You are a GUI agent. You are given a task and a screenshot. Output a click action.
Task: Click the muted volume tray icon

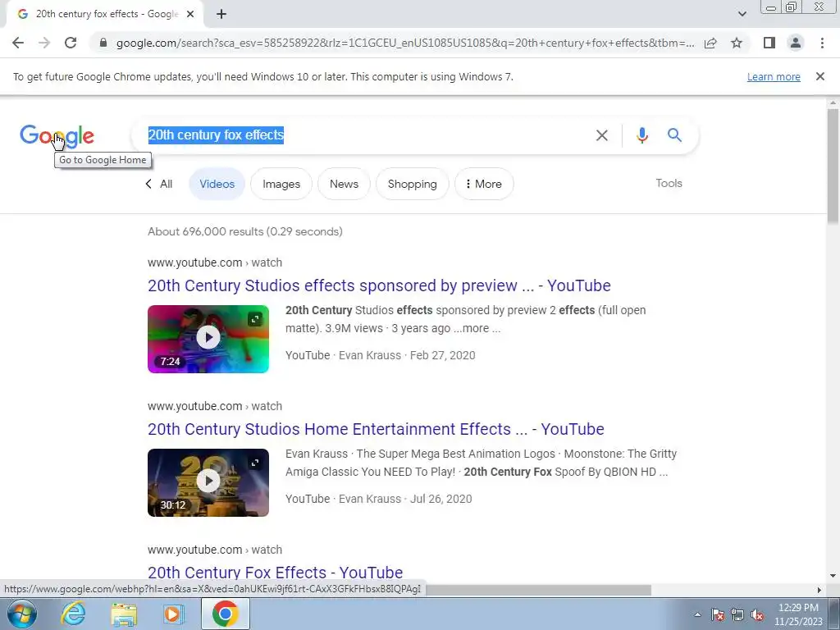(x=757, y=614)
